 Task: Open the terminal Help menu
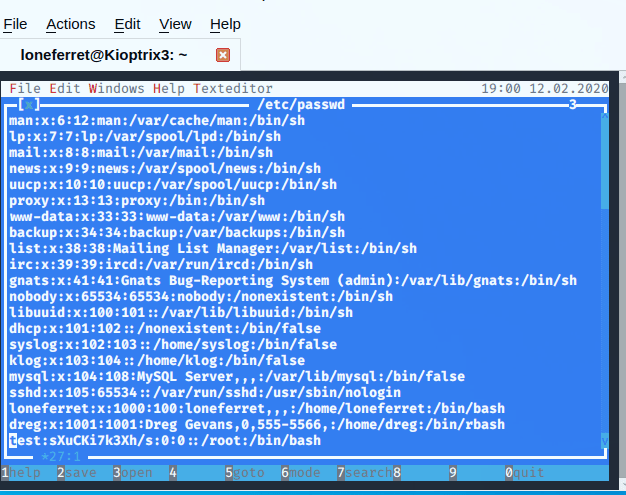[x=225, y=24]
